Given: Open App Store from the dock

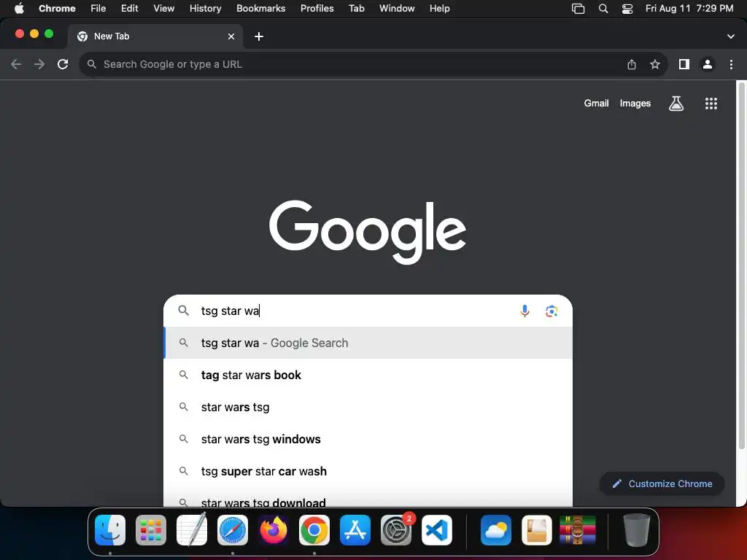Looking at the screenshot, I should (x=355, y=530).
